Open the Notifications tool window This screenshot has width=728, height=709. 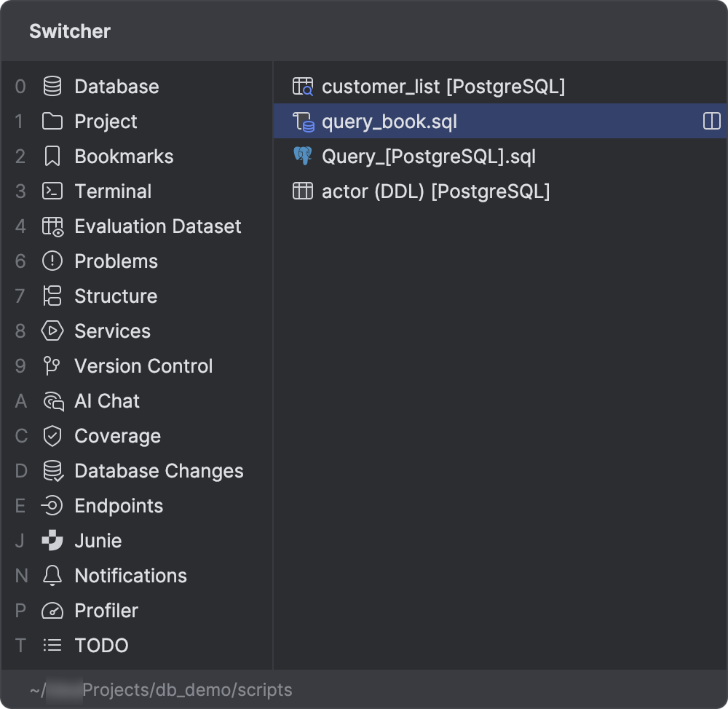[130, 576]
